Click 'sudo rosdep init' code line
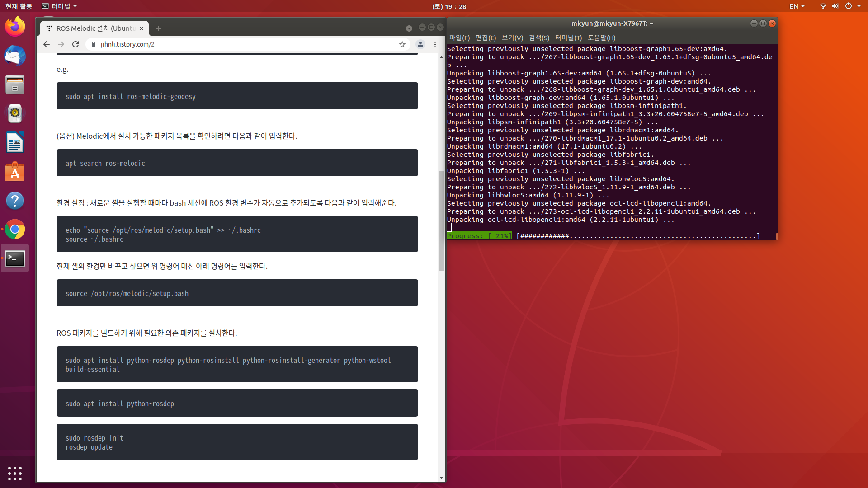The width and height of the screenshot is (868, 488). tap(94, 438)
